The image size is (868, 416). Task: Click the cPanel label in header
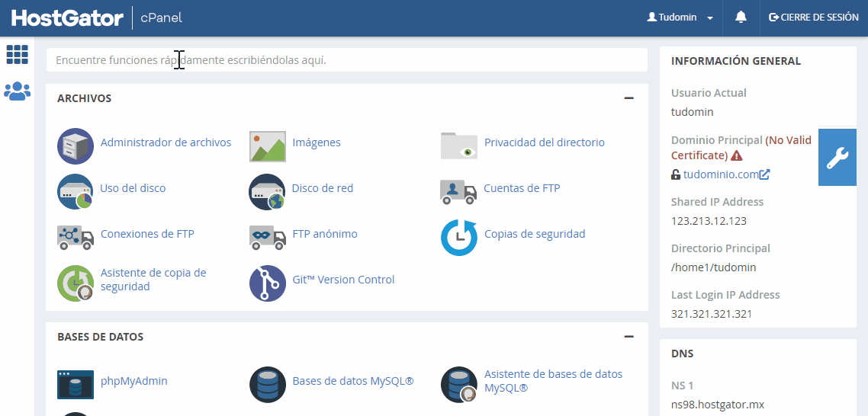point(161,18)
